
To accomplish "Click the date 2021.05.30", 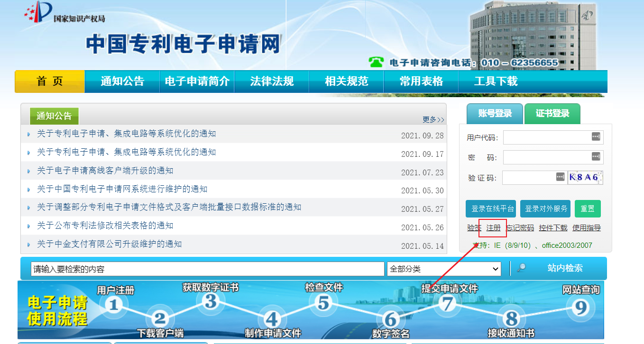I will (423, 191).
